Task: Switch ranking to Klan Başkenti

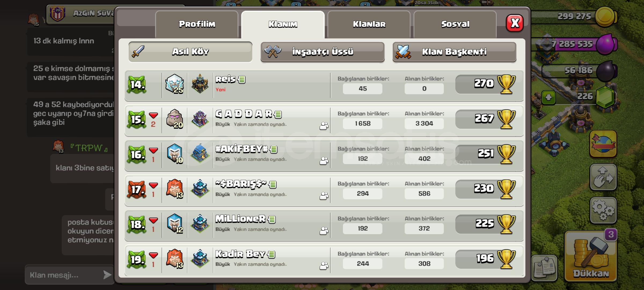Action: (454, 52)
